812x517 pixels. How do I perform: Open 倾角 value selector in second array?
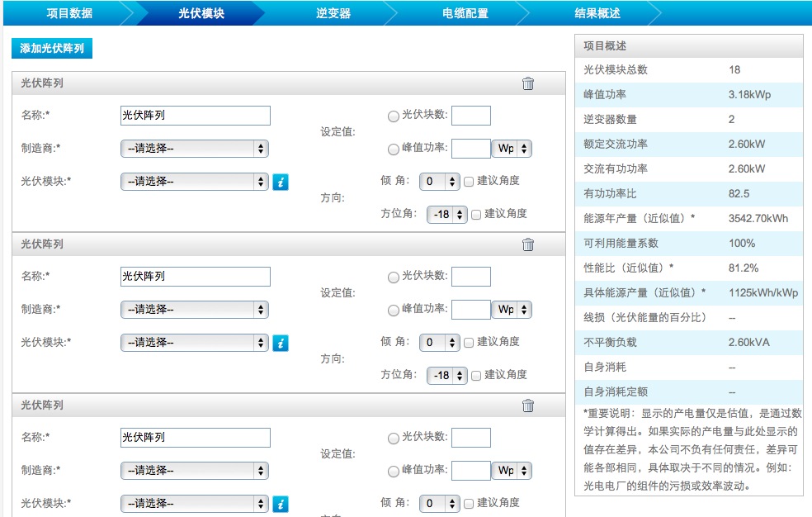[440, 343]
